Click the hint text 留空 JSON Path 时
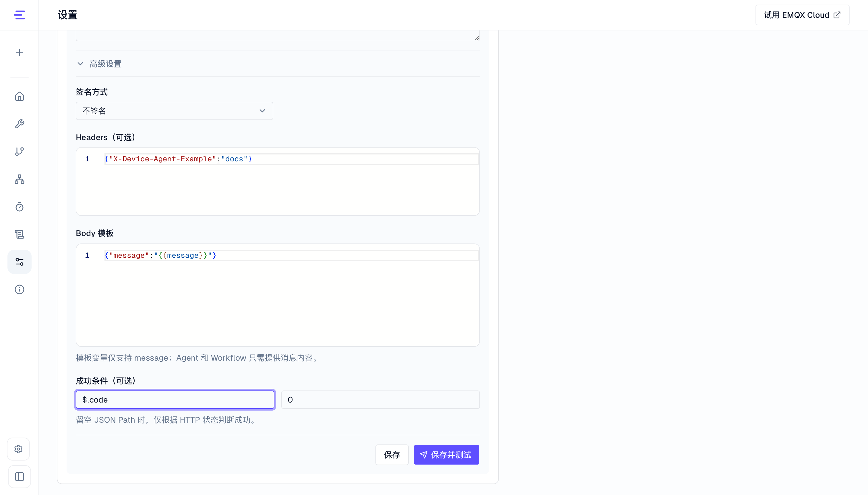Screen dimensions: 868x495 [x=167, y=420]
